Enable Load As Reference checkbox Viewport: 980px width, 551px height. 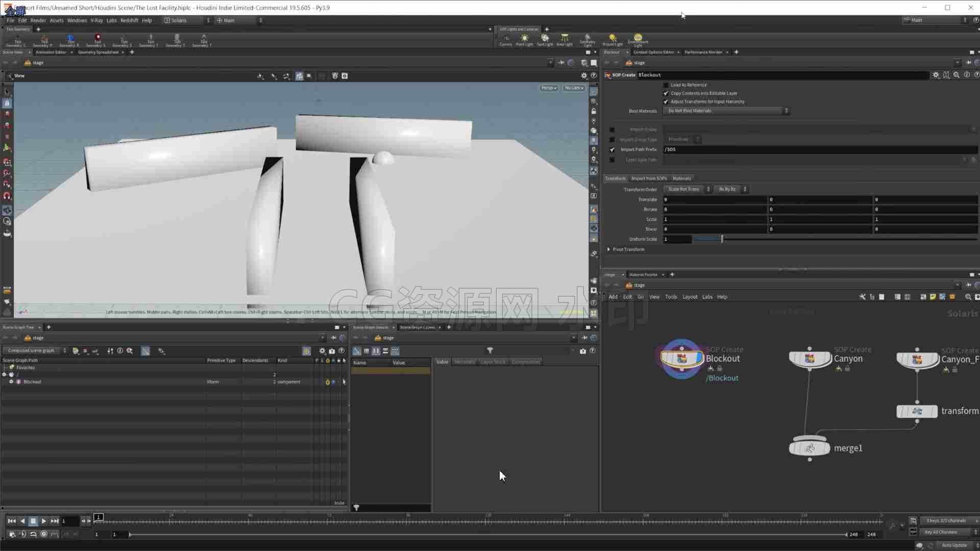[x=666, y=85]
